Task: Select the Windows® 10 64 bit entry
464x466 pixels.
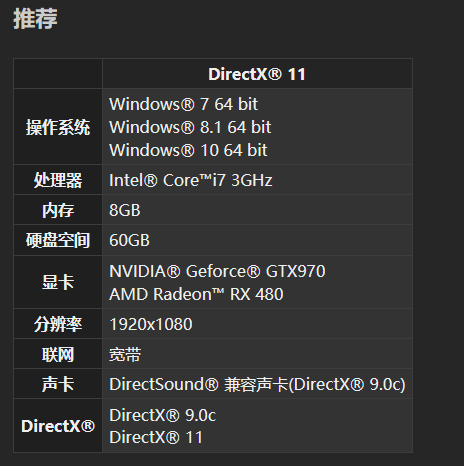Action: pyautogui.click(x=188, y=150)
